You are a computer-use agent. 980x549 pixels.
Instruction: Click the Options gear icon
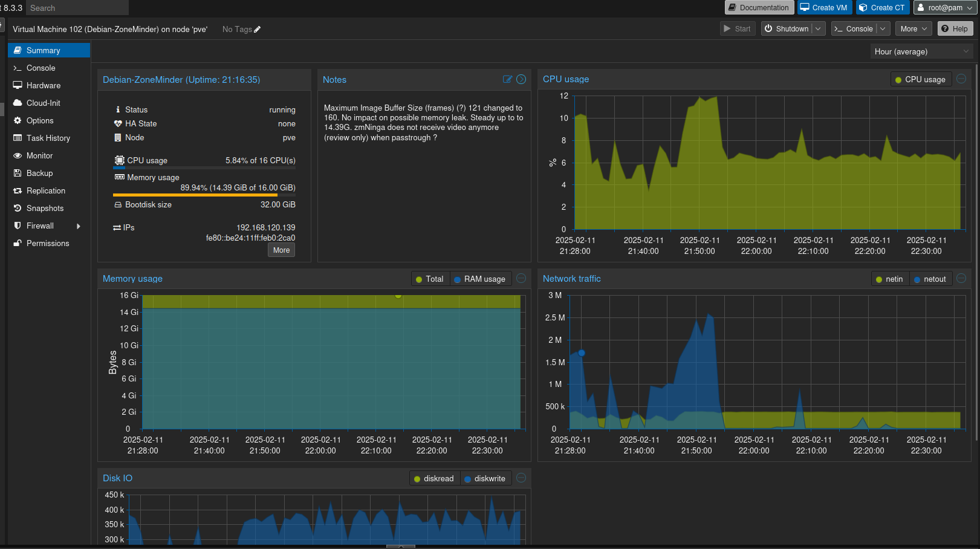coord(18,120)
